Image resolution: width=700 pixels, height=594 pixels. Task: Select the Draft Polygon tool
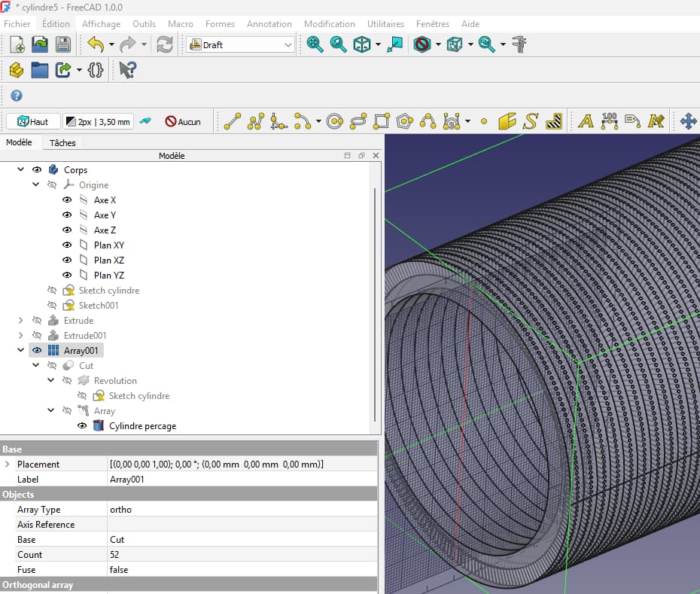pyautogui.click(x=405, y=120)
